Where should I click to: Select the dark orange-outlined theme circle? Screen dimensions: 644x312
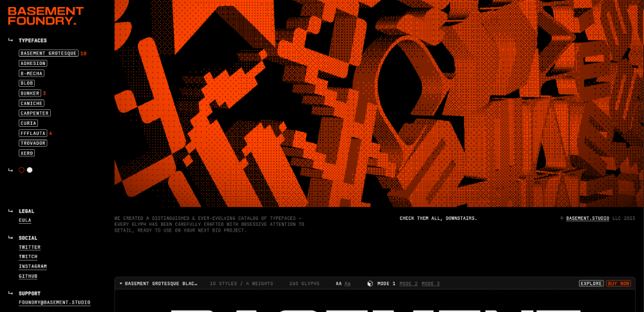click(x=21, y=170)
